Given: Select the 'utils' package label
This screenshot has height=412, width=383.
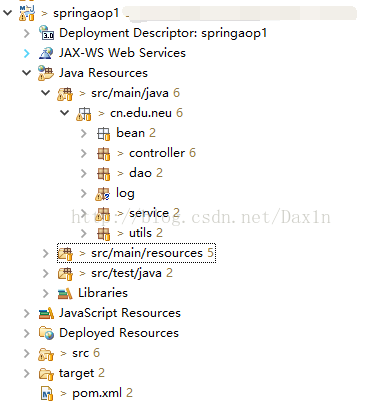Looking at the screenshot, I should click(140, 233).
